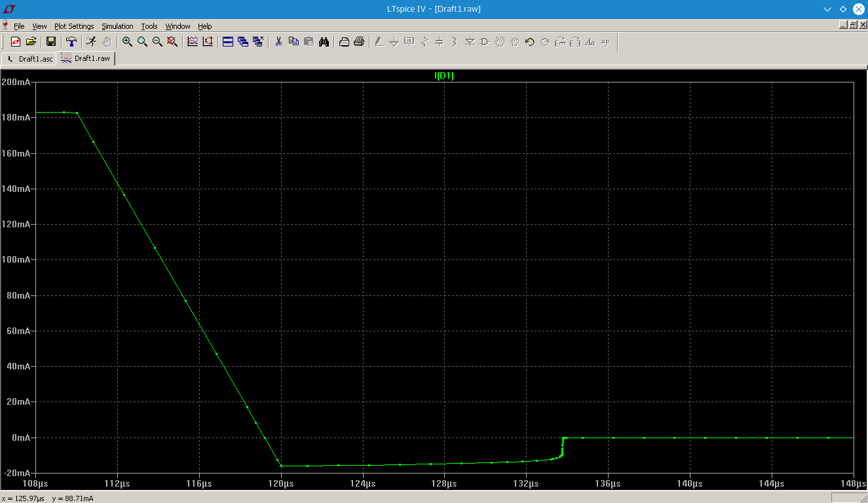Open the Plot Settings menu
Viewport: 868px width, 503px height.
(x=74, y=26)
